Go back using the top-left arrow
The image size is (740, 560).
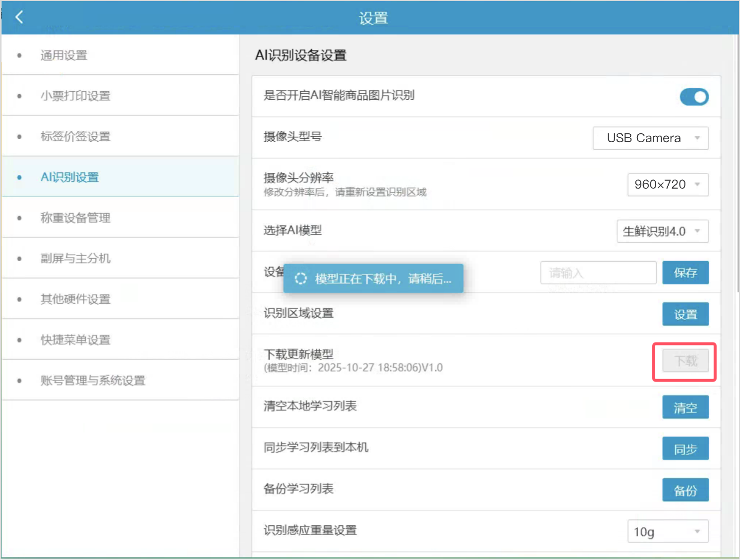[x=19, y=17]
